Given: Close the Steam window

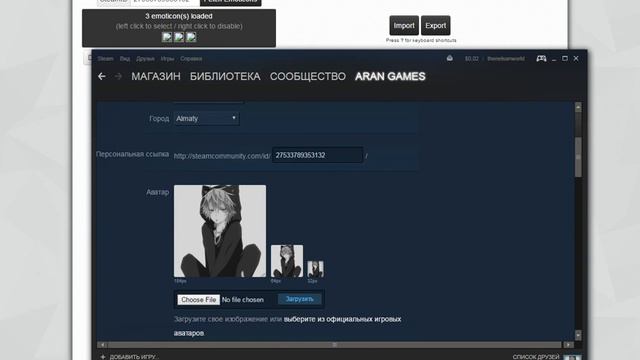Looking at the screenshot, I should pos(576,58).
